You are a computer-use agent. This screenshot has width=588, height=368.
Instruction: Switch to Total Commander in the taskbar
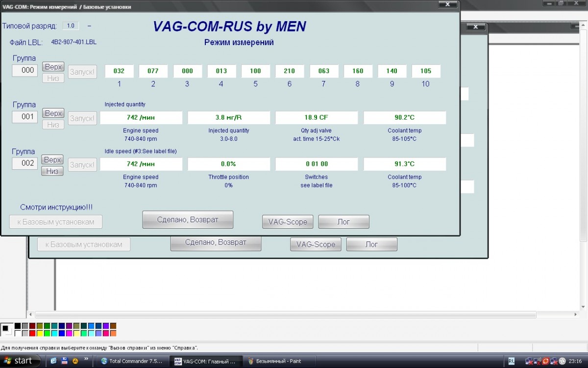point(133,361)
